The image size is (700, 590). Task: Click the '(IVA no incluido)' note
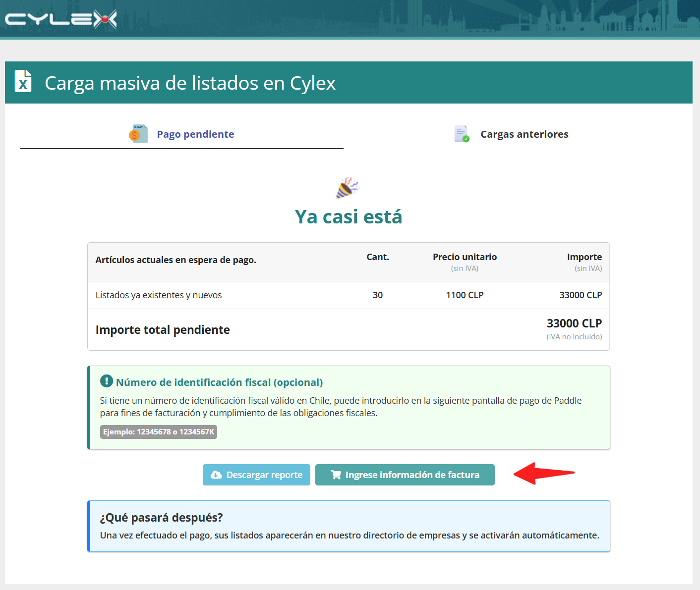coord(574,337)
